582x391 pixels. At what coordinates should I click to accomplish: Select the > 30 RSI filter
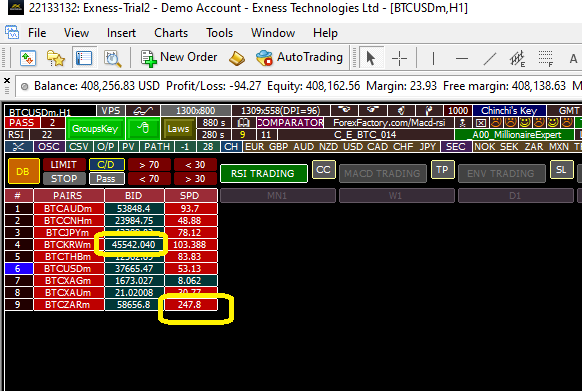point(195,179)
